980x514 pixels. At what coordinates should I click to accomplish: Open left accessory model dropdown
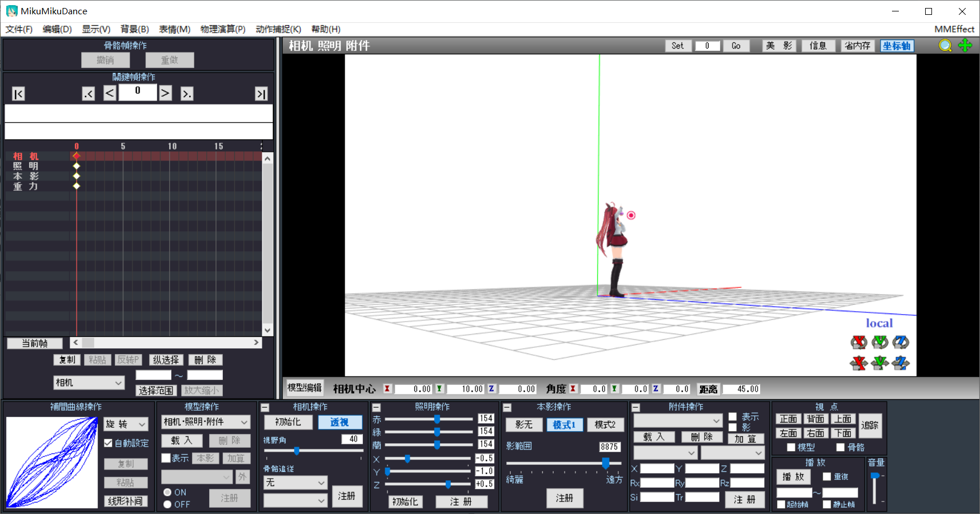click(665, 453)
